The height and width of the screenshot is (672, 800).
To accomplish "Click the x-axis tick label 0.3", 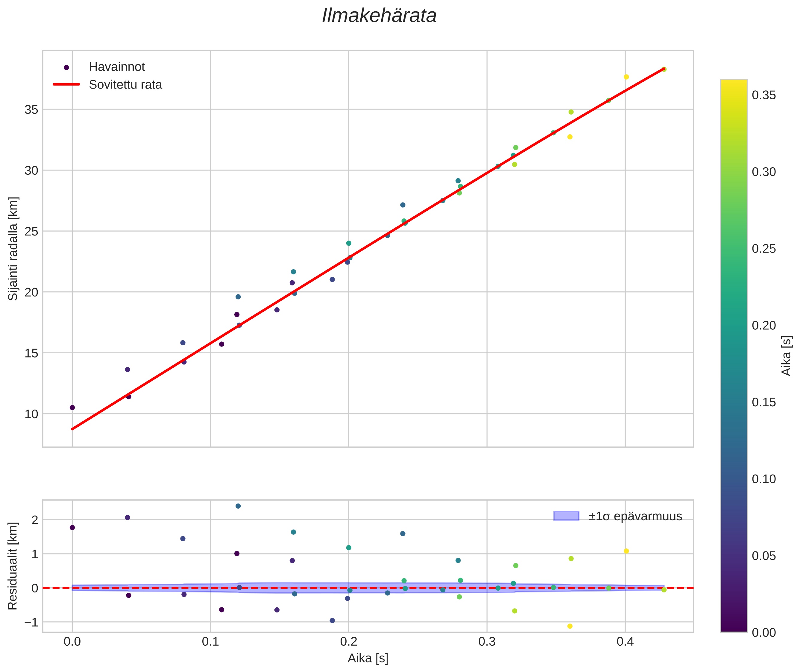I will 486,642.
